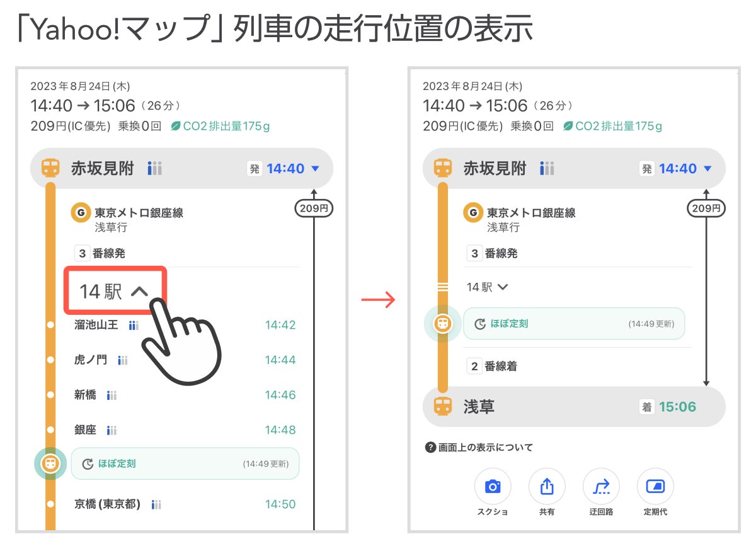Open the 定期代 commuter pass icon
This screenshot has width=756, height=534.
[655, 486]
